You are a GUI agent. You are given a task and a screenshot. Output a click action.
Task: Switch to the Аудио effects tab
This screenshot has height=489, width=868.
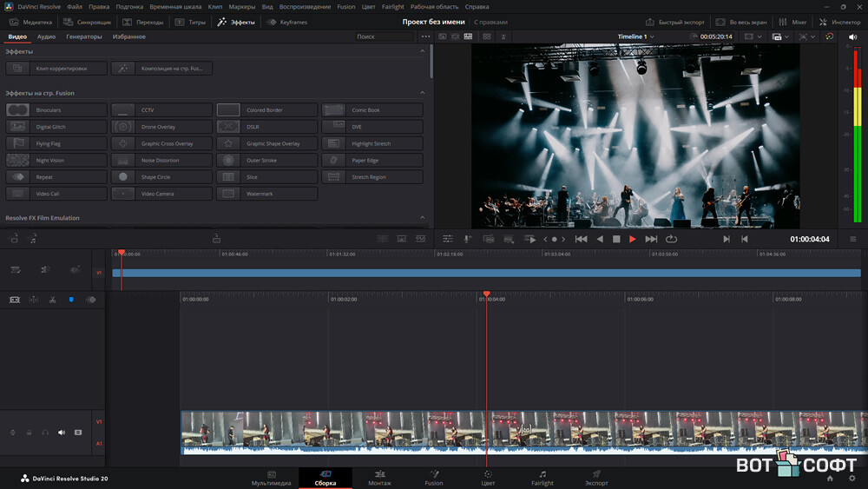[x=46, y=36]
